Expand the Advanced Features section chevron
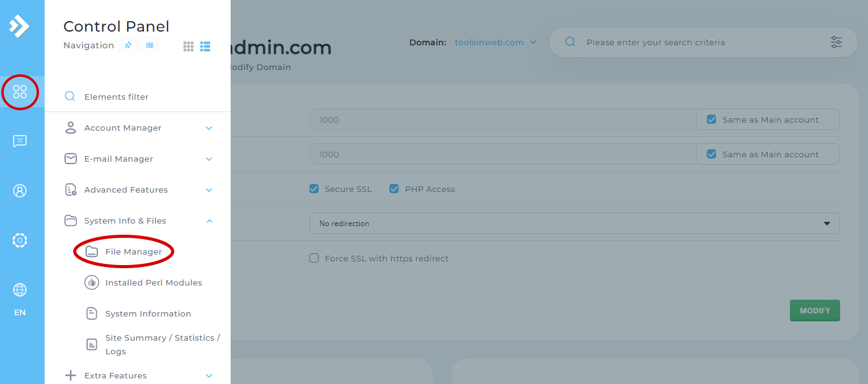 [x=209, y=190]
